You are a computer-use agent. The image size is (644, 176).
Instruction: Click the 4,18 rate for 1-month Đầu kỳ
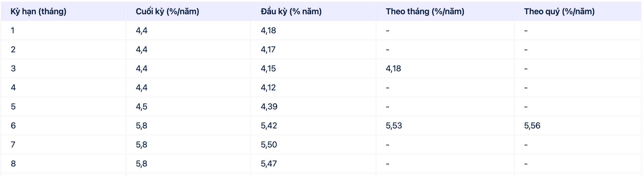point(268,31)
